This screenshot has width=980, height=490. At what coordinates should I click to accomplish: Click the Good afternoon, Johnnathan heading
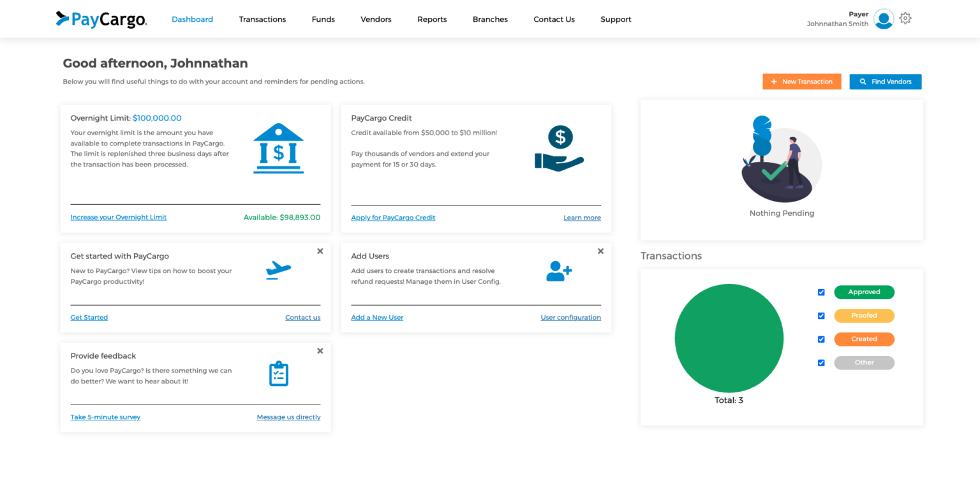(155, 63)
